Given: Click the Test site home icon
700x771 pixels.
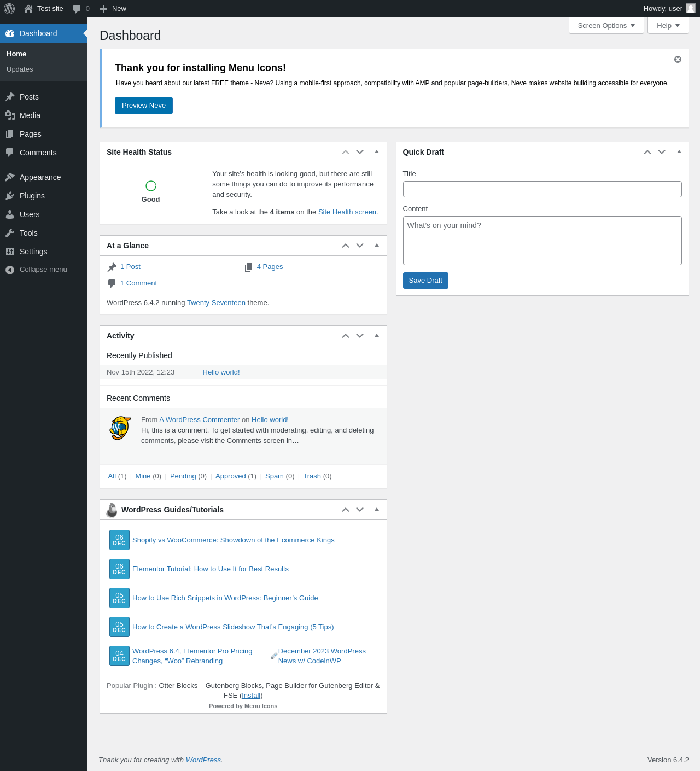Looking at the screenshot, I should [28, 9].
